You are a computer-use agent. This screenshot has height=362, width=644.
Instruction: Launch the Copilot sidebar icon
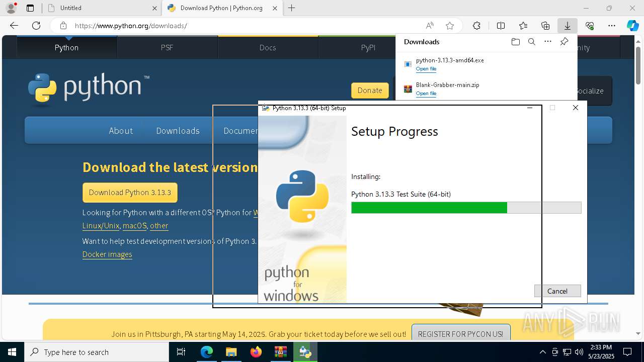click(632, 26)
